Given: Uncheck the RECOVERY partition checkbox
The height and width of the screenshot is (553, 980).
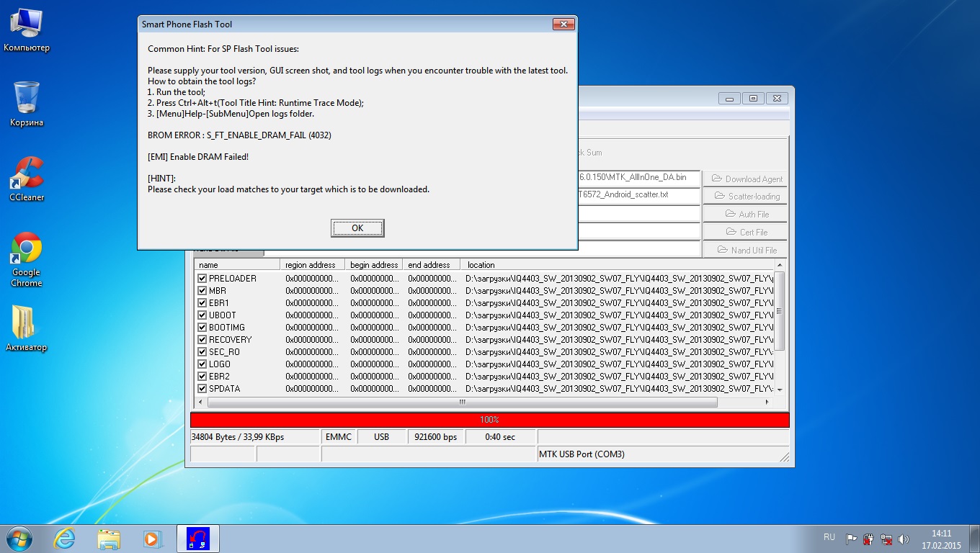Looking at the screenshot, I should click(202, 340).
